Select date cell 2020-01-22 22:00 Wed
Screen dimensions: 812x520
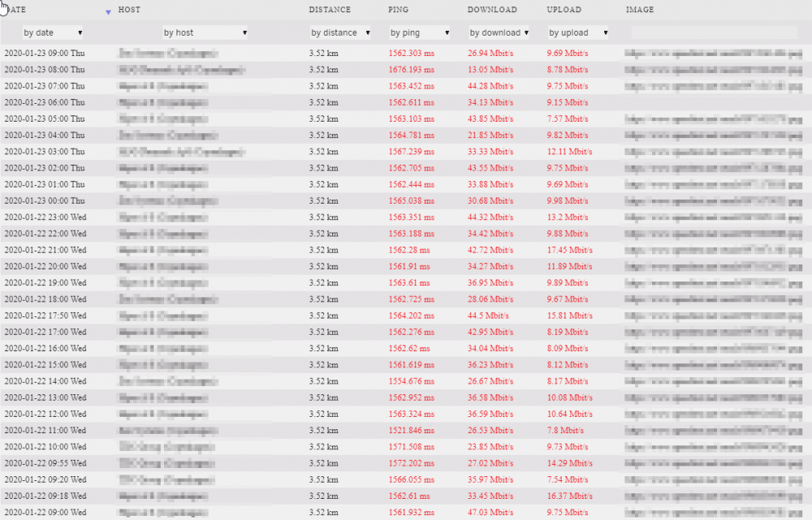(45, 234)
